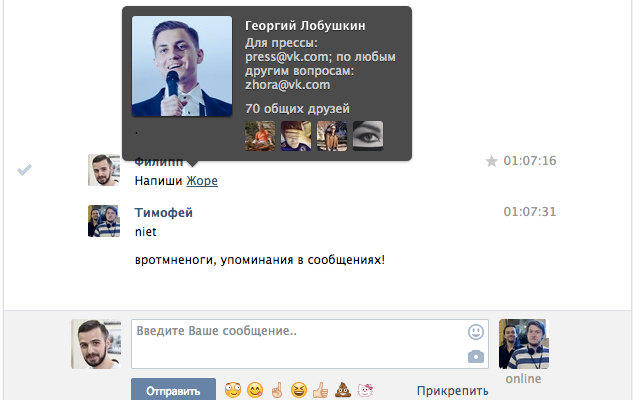Click the online interlocutor avatar beside input
The height and width of the screenshot is (400, 640).
524,344
